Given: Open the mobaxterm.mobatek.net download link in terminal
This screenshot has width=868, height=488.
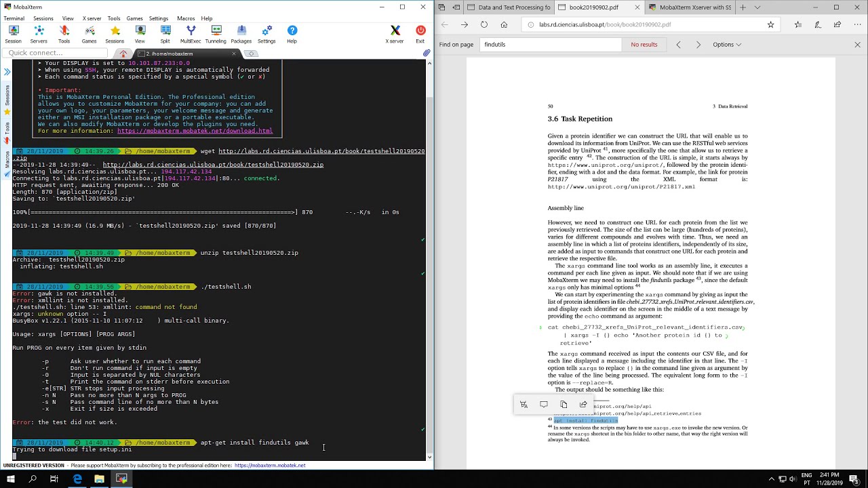Looking at the screenshot, I should [195, 131].
